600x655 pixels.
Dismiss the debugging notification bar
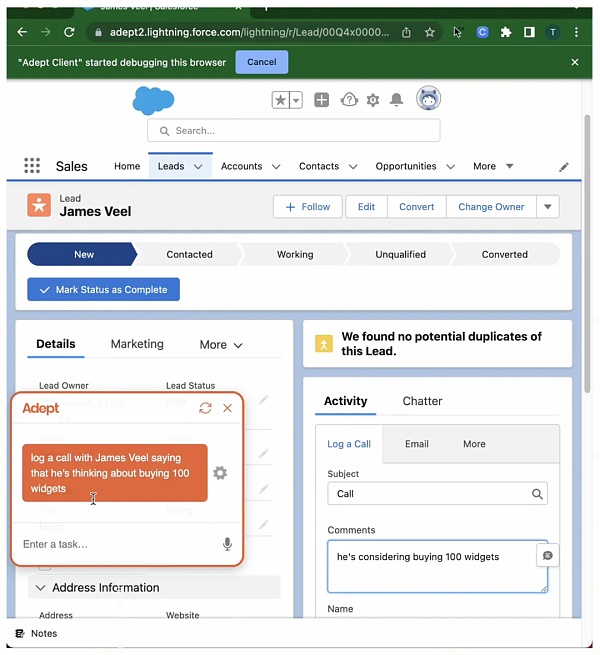click(575, 62)
